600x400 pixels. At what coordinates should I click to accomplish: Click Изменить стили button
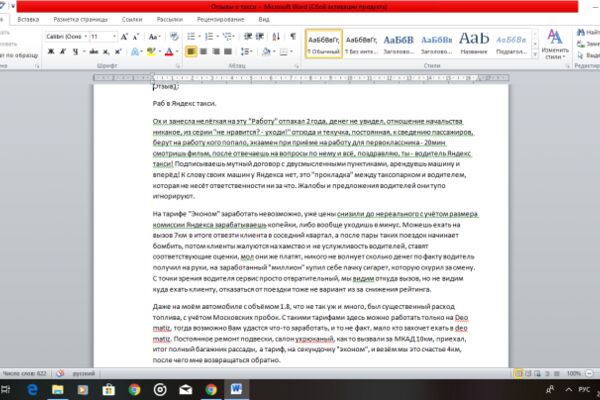point(555,44)
